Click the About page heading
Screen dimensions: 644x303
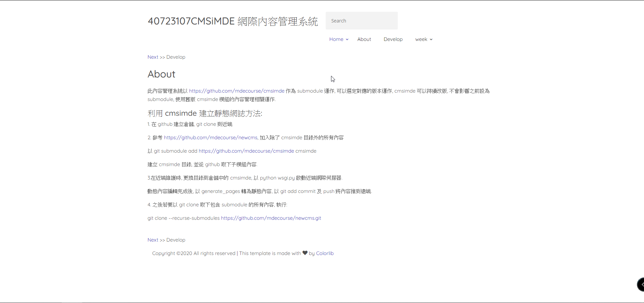161,74
